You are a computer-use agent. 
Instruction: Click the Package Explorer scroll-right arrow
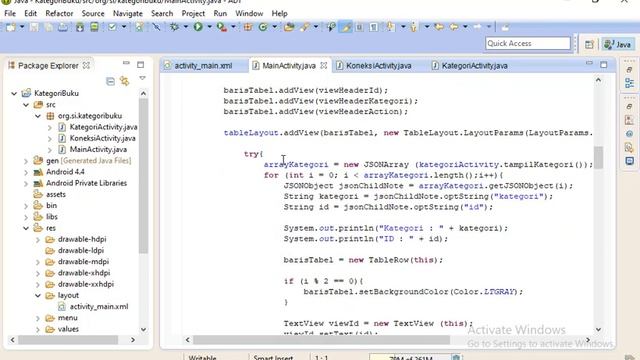133,340
